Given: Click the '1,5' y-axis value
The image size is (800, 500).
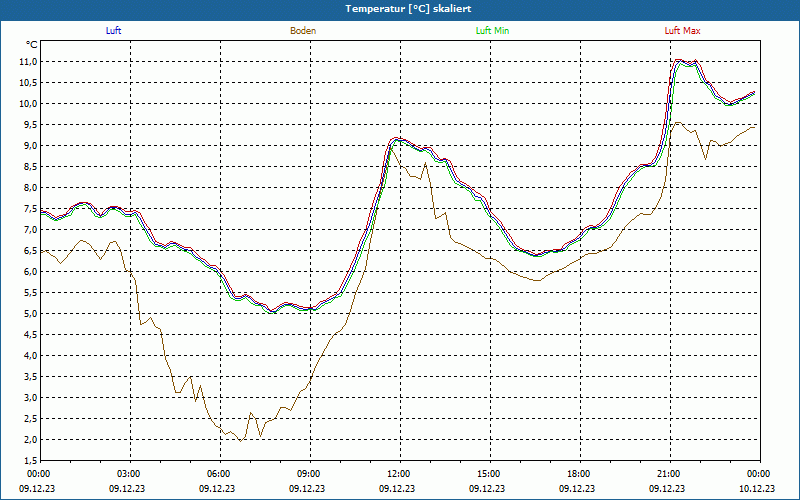Looking at the screenshot, I should (30, 460).
